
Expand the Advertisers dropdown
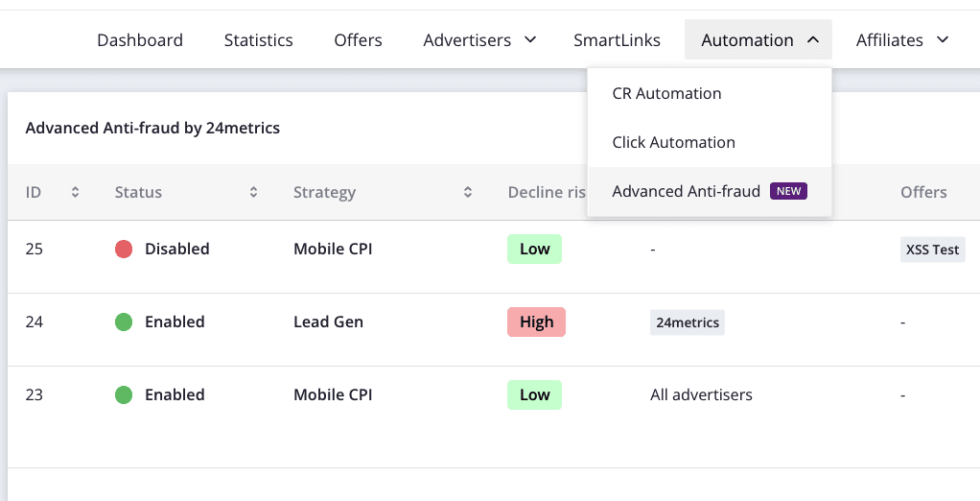[x=530, y=40]
